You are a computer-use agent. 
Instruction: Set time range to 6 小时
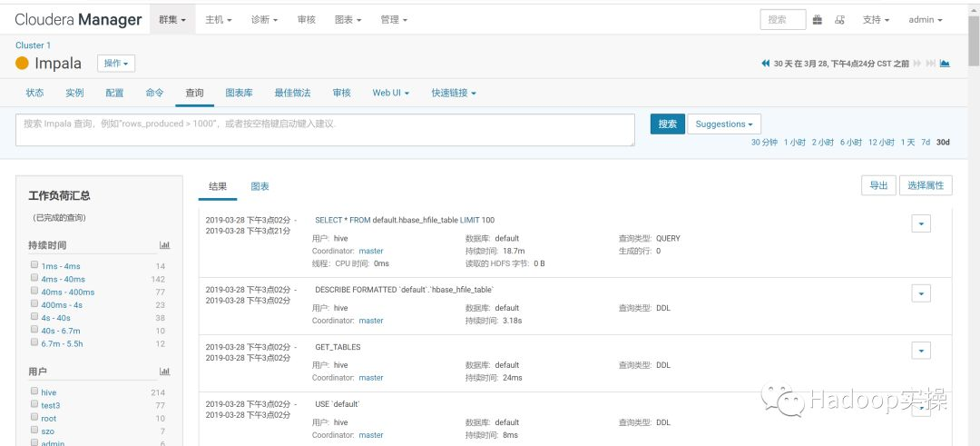coord(850,142)
